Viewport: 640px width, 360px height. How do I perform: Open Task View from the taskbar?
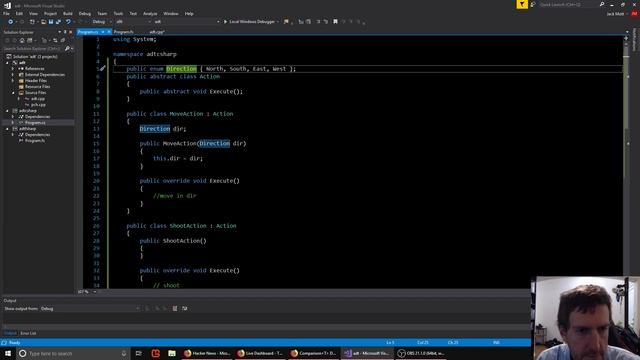click(x=139, y=353)
